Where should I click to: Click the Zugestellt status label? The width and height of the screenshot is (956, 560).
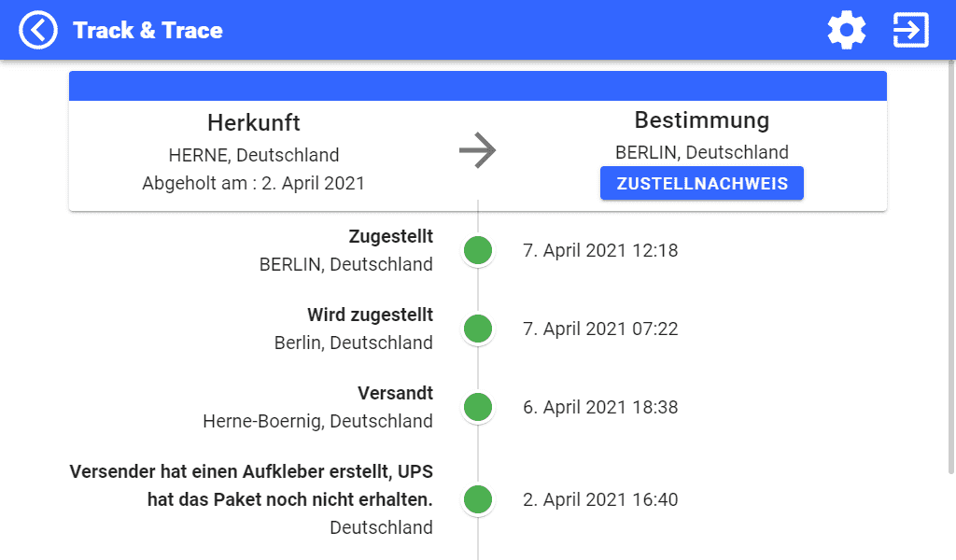[390, 237]
